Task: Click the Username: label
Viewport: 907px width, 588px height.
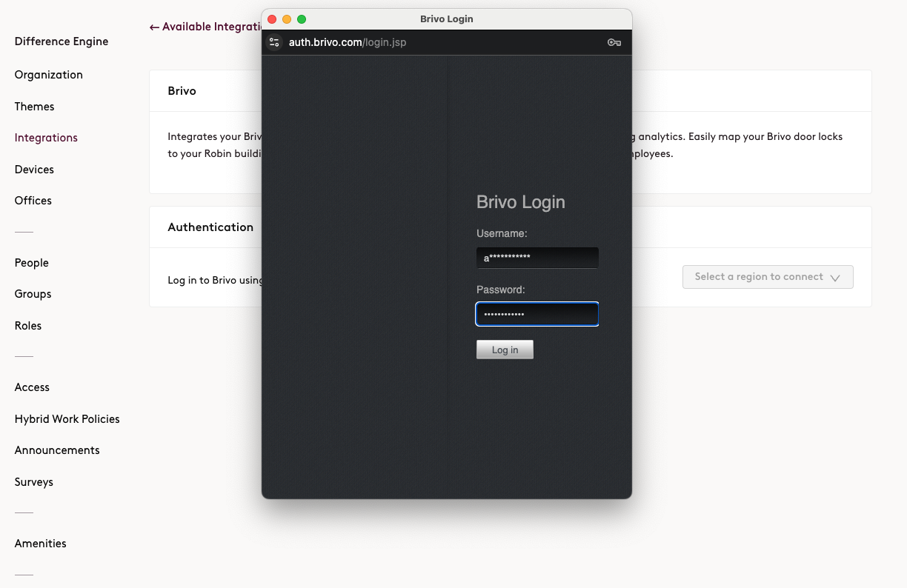Action: [x=502, y=233]
